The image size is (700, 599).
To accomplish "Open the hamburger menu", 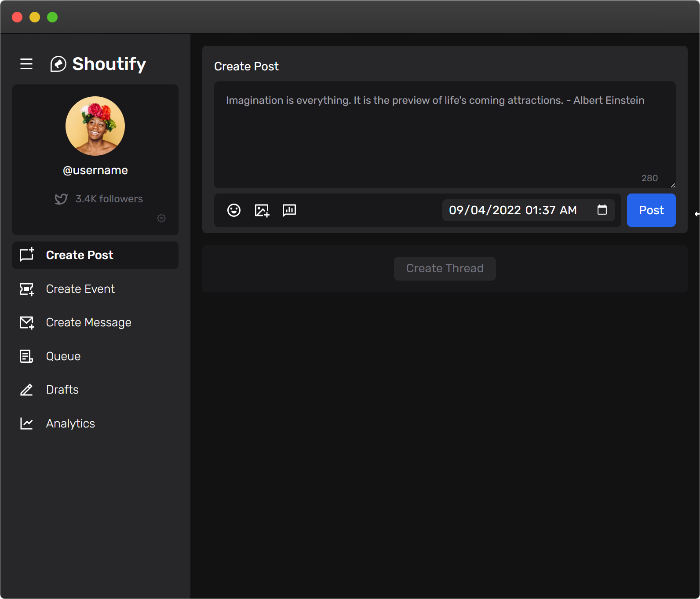I will [x=26, y=64].
